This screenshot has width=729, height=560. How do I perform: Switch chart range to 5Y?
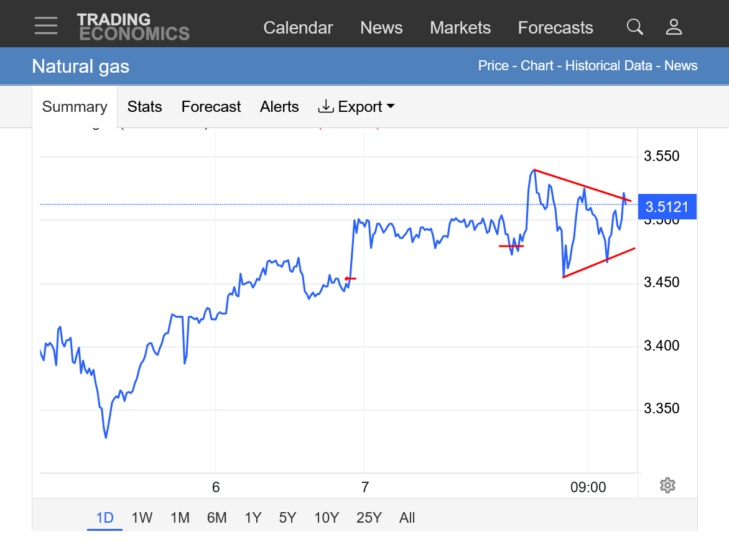click(287, 518)
